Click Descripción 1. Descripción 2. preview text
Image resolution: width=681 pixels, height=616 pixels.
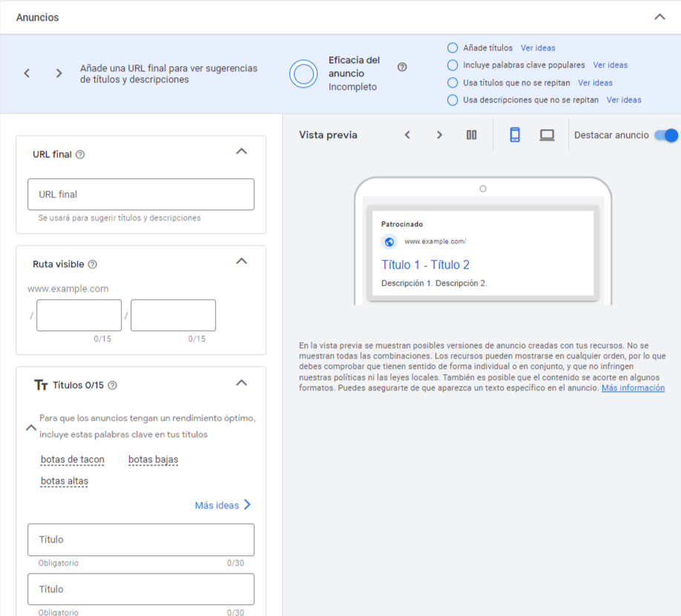[434, 284]
